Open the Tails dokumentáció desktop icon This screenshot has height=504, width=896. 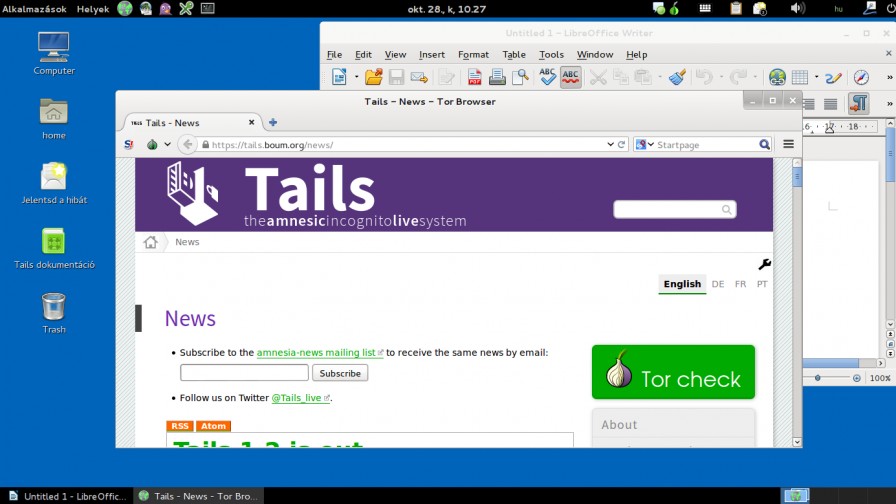(x=54, y=249)
